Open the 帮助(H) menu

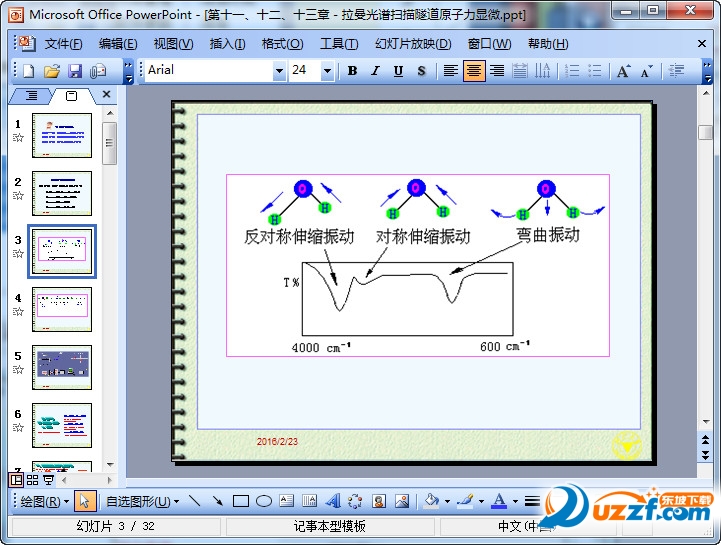[548, 44]
